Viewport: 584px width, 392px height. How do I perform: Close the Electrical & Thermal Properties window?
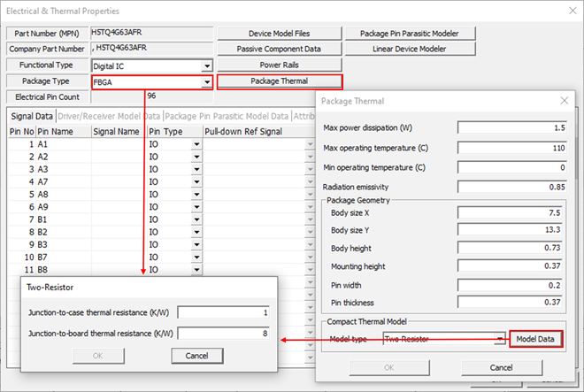[569, 12]
